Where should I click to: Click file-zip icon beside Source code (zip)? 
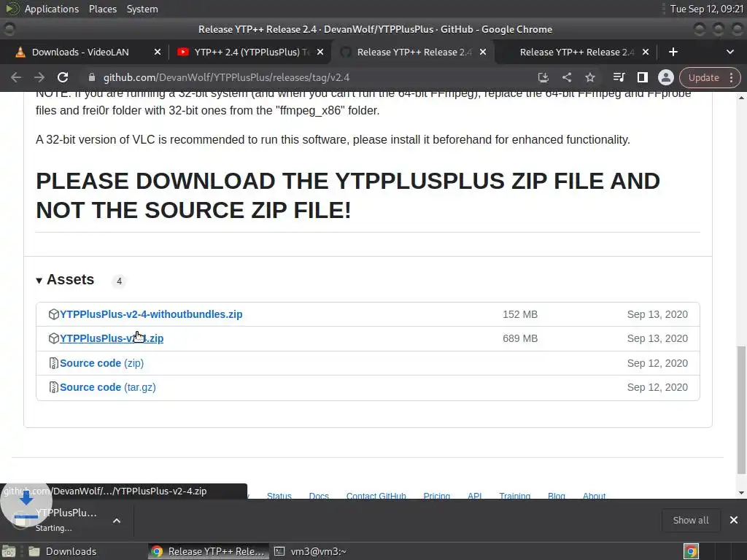54,363
